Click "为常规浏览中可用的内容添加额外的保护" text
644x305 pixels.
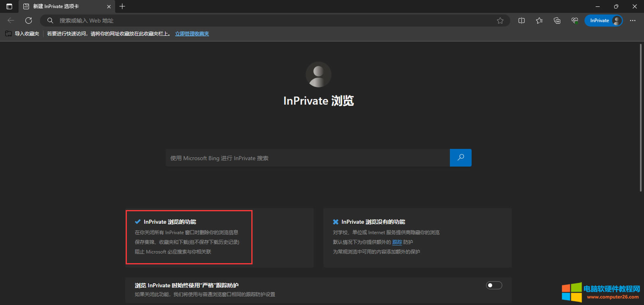377,252
